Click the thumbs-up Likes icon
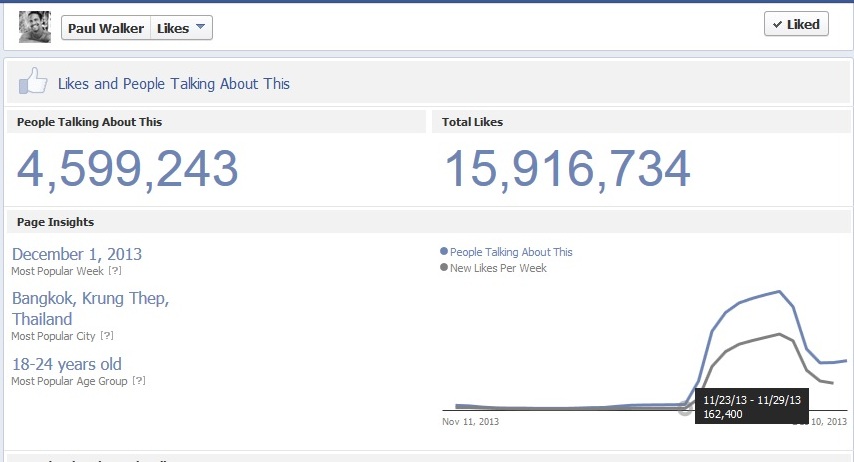Image resolution: width=854 pixels, height=462 pixels. (x=34, y=82)
